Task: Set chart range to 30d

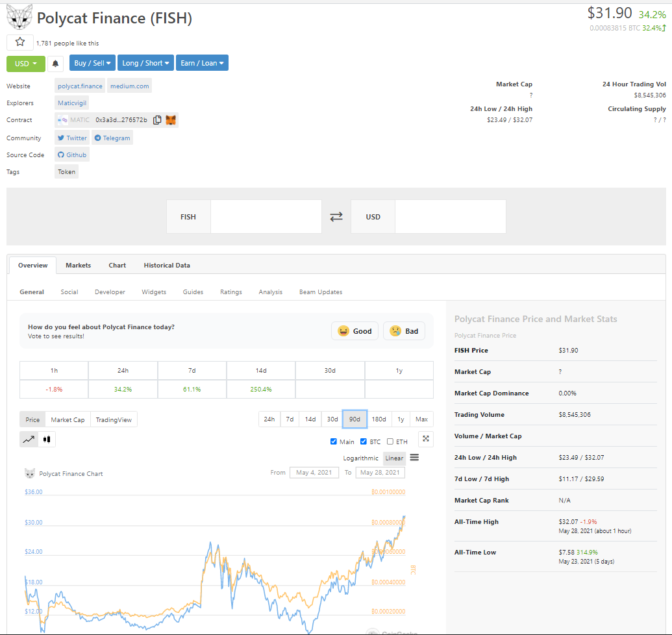Action: pos(332,419)
